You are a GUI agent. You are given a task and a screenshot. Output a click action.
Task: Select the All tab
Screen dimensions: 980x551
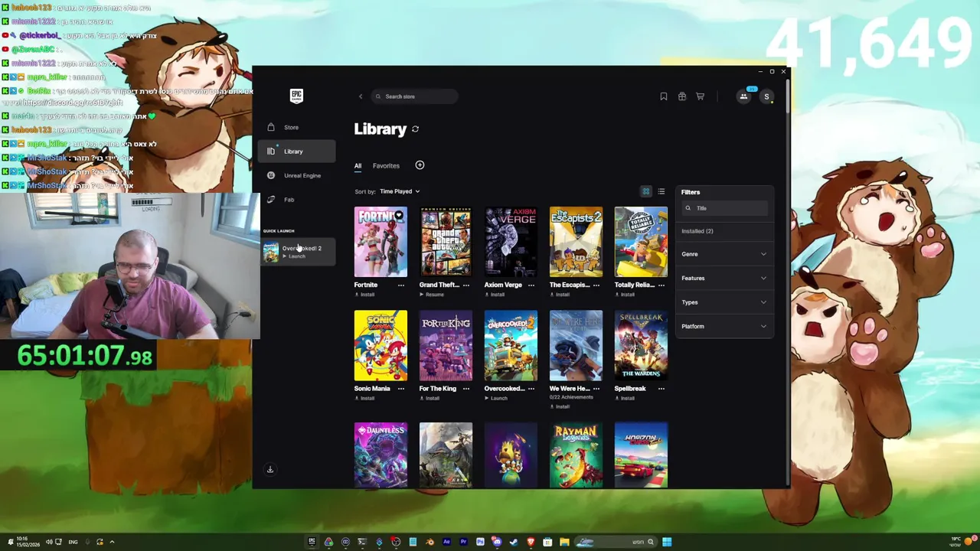pyautogui.click(x=358, y=165)
